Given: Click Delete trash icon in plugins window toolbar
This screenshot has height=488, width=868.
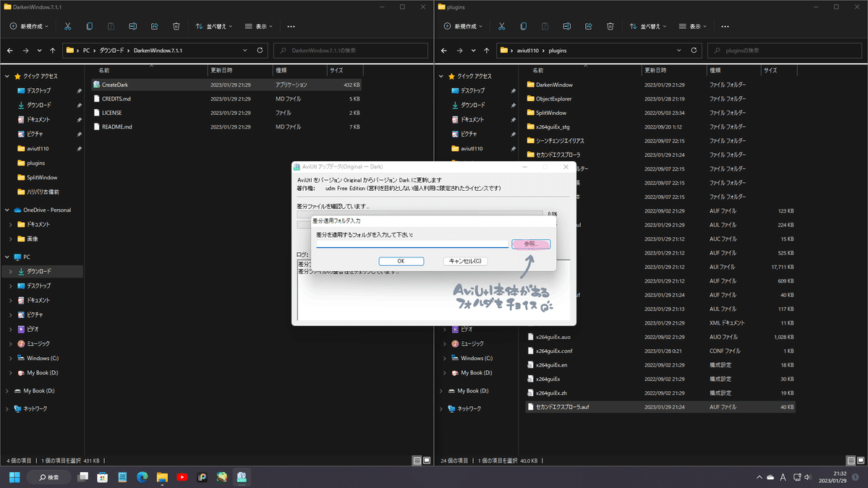Looking at the screenshot, I should pos(610,26).
